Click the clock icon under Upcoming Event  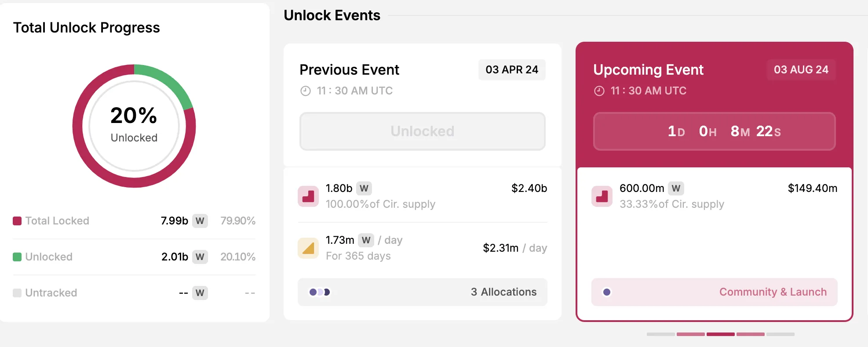click(x=599, y=91)
